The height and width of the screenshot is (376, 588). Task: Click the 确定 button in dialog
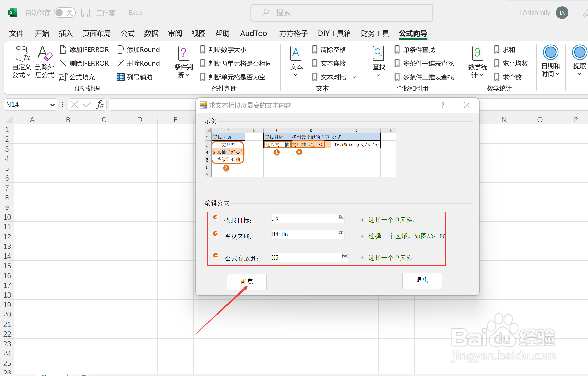(247, 281)
